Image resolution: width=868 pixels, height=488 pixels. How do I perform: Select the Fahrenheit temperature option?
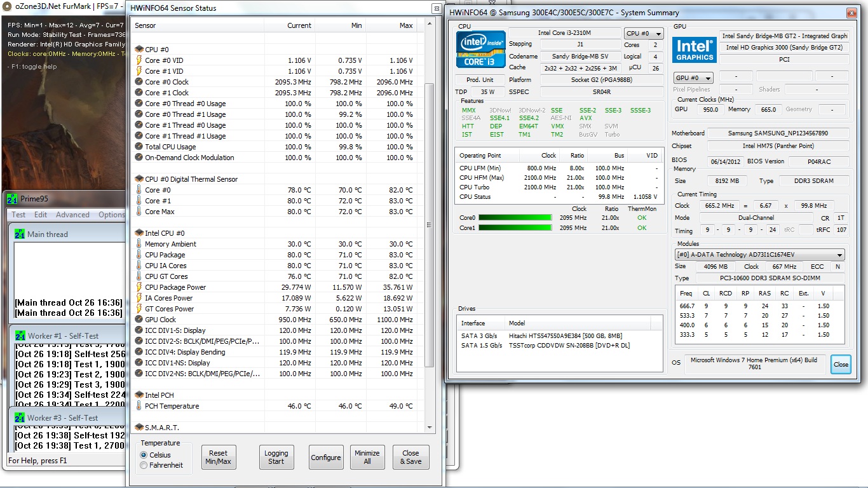[144, 465]
